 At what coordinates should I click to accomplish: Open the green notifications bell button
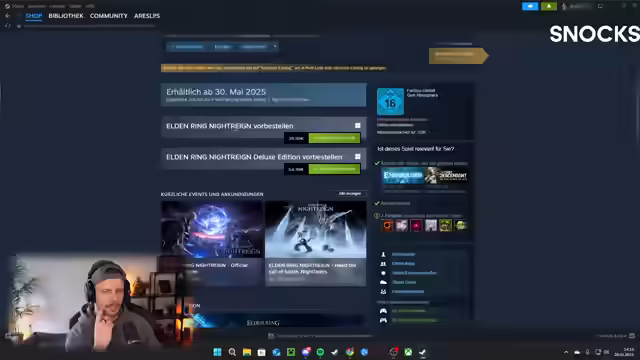549,6
